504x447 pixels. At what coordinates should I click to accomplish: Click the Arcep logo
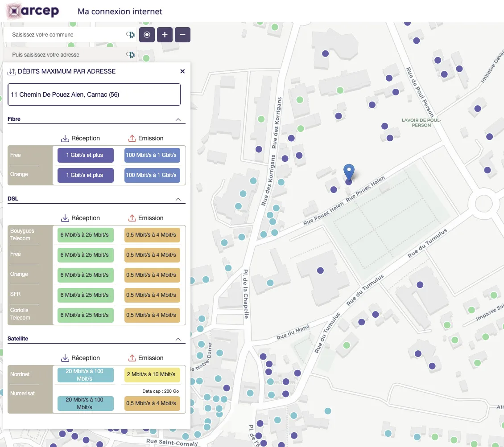pos(33,11)
